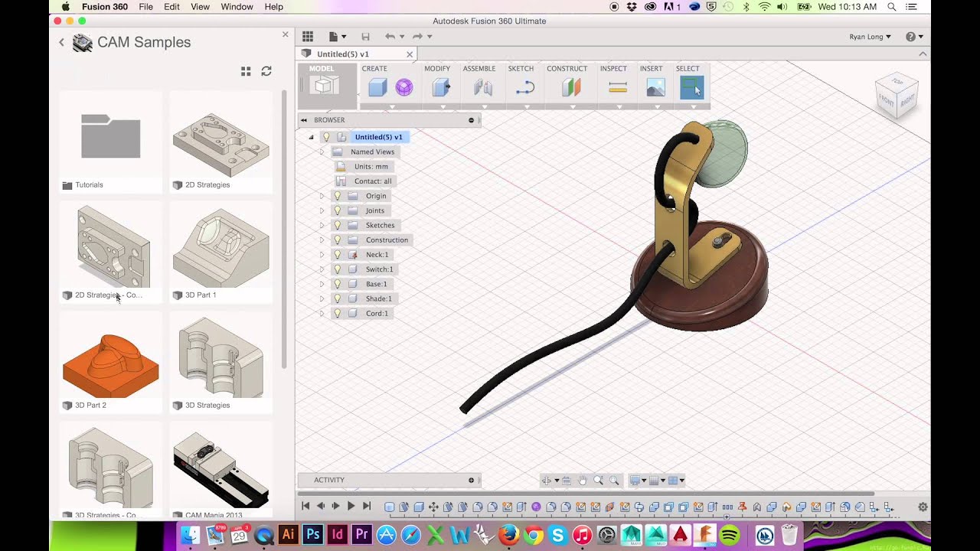Close the Untitled(5) v1 tab
Image resolution: width=980 pixels, height=551 pixels.
[410, 54]
